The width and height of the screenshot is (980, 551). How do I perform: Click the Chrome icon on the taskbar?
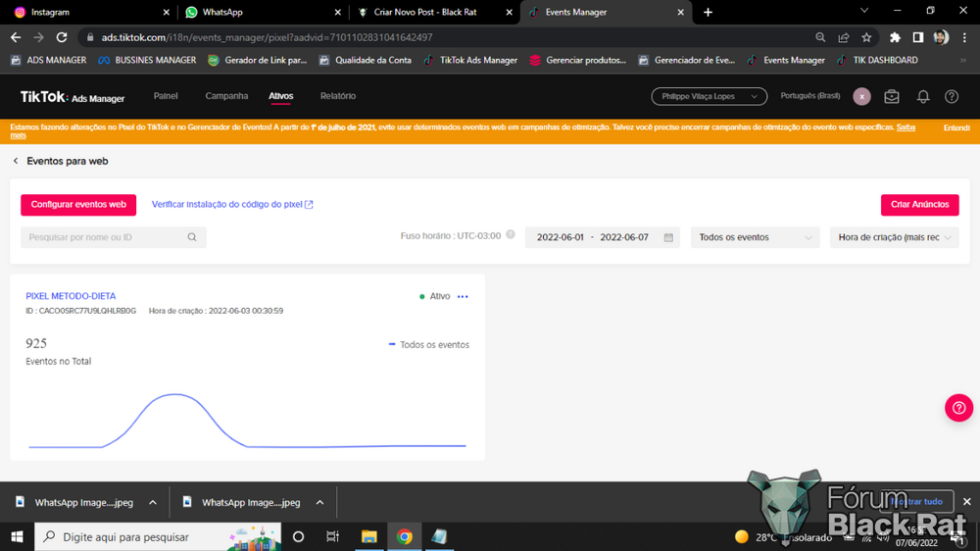[x=405, y=536]
